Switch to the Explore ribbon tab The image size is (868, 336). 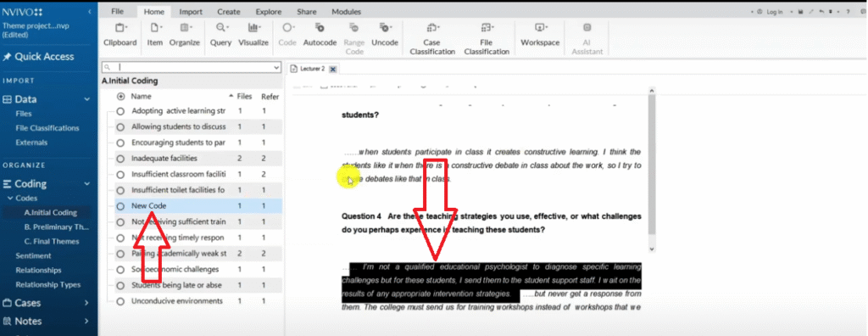point(268,12)
